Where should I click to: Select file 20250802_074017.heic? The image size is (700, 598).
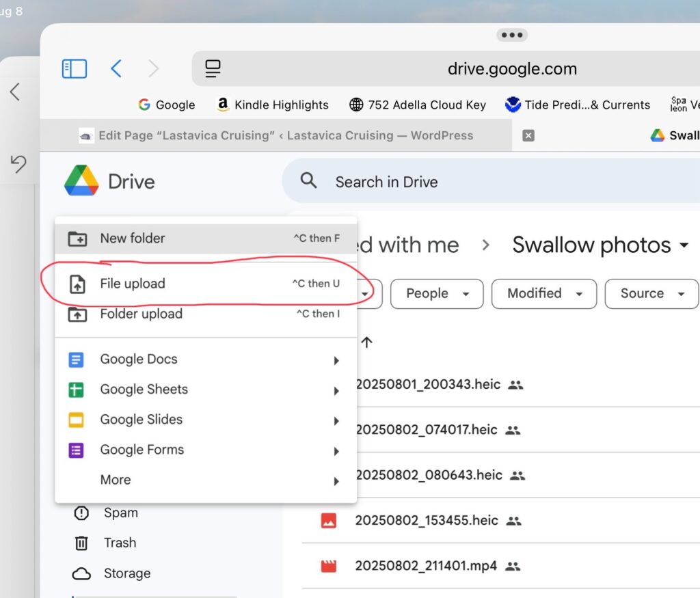pos(427,430)
